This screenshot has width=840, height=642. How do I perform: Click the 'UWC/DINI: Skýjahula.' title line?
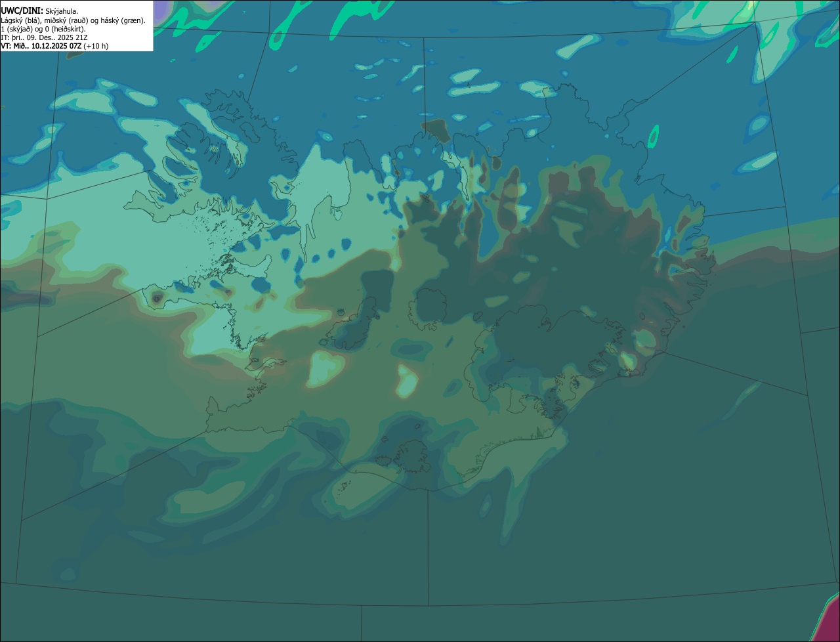click(39, 11)
